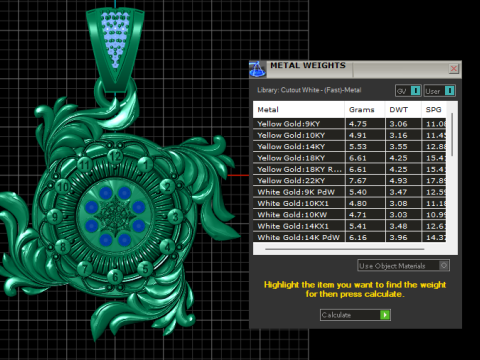The image size is (480, 360).
Task: Click the number 9 marker on pendant
Action: click(x=55, y=217)
